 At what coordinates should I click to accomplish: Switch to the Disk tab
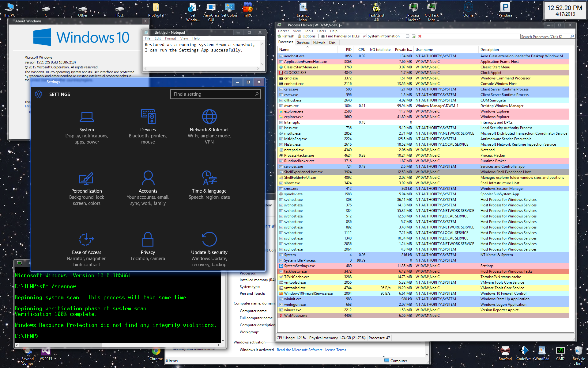332,43
